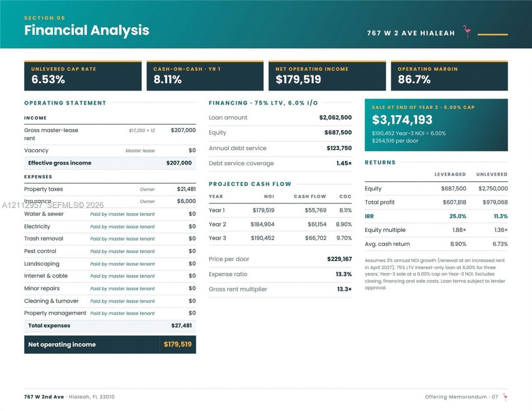The image size is (532, 411).
Task: Click the Offering Memorandum · 07 footer text
Action: tap(461, 397)
